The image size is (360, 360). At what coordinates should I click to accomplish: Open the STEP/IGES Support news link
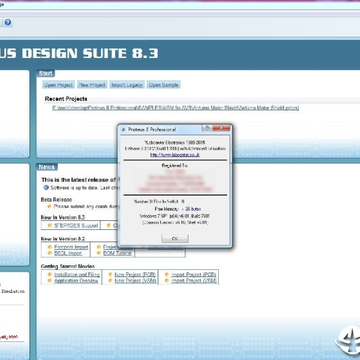coord(76,226)
